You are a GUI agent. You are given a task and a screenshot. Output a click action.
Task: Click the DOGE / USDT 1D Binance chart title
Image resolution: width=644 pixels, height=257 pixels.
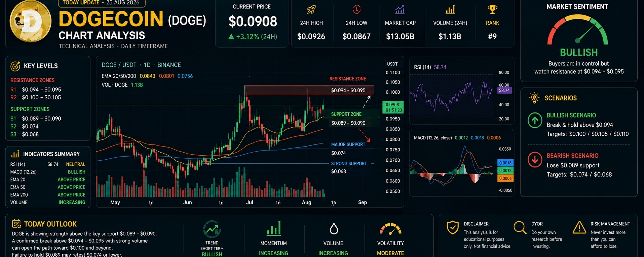point(141,65)
